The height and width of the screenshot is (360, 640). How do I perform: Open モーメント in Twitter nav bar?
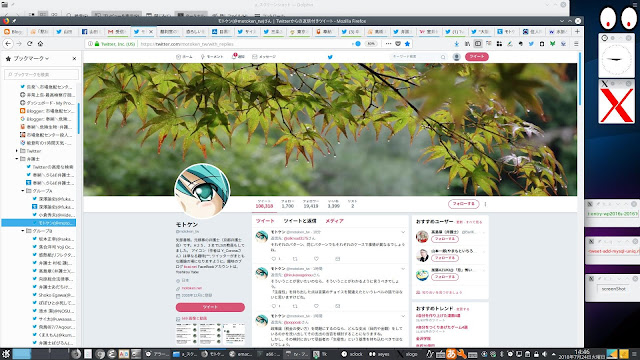(x=212, y=57)
